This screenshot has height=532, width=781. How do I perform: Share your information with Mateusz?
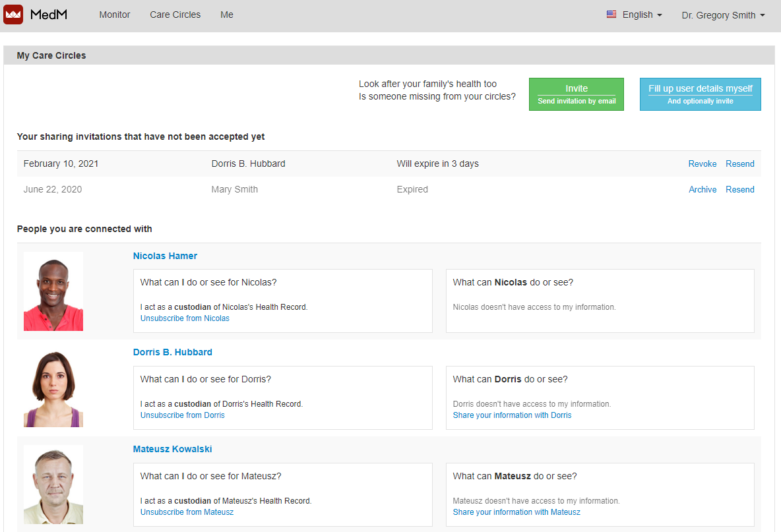point(516,512)
